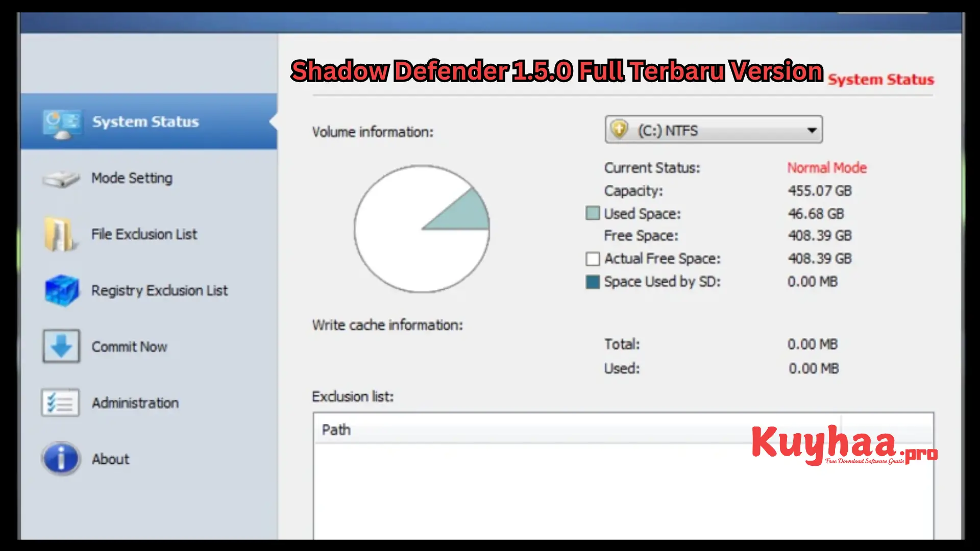
Task: Click the Commit Now button
Action: [x=129, y=346]
